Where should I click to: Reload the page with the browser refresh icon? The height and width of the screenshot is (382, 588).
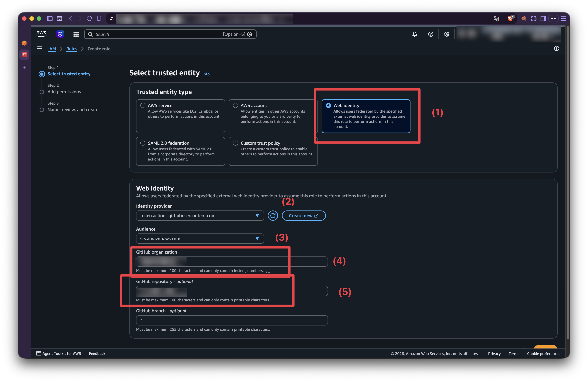89,19
